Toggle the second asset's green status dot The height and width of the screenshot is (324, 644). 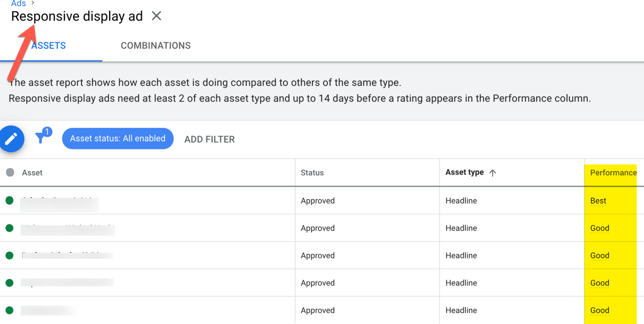point(10,228)
